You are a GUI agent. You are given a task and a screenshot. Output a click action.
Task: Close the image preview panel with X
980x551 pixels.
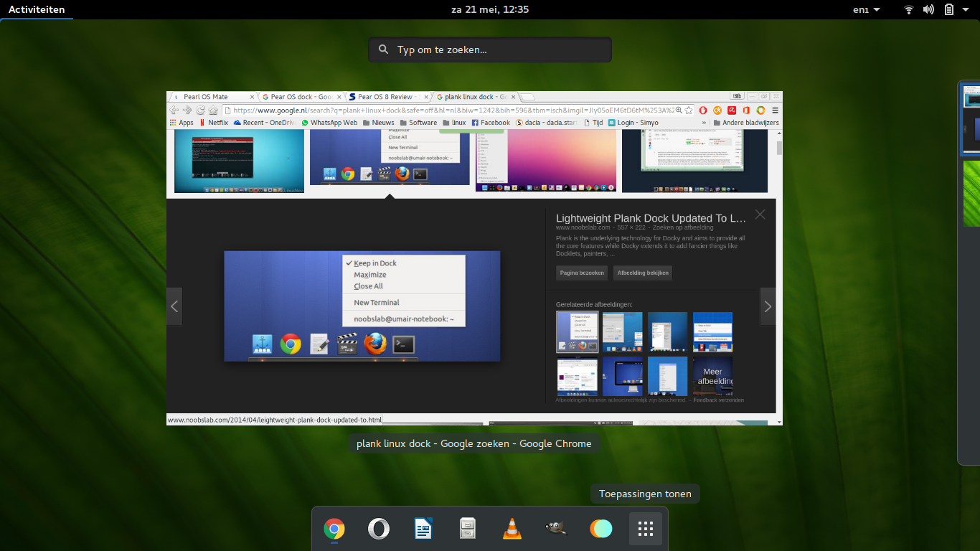tap(760, 215)
